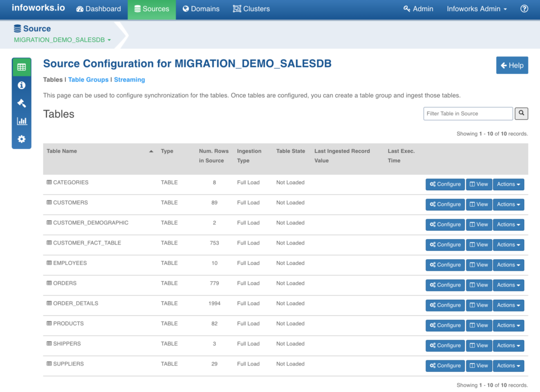Switch to the Table Groups tab
Image resolution: width=540 pixels, height=392 pixels.
click(x=88, y=80)
